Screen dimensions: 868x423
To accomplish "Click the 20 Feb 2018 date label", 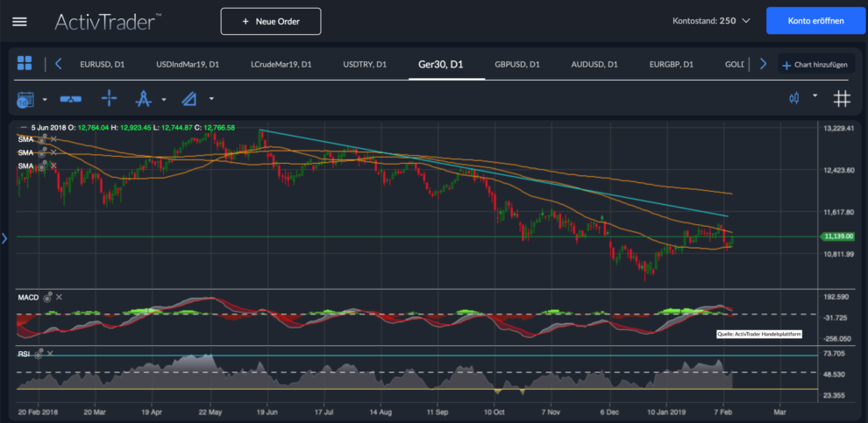I will tap(38, 412).
